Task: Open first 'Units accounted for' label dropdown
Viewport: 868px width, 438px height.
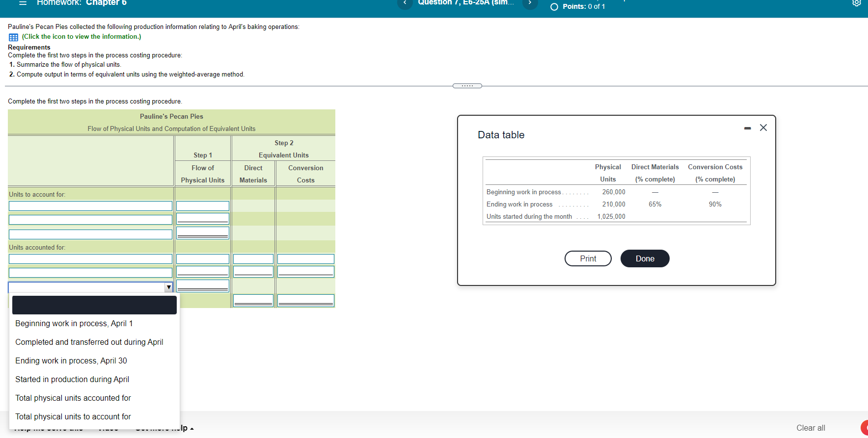Action: [x=90, y=259]
